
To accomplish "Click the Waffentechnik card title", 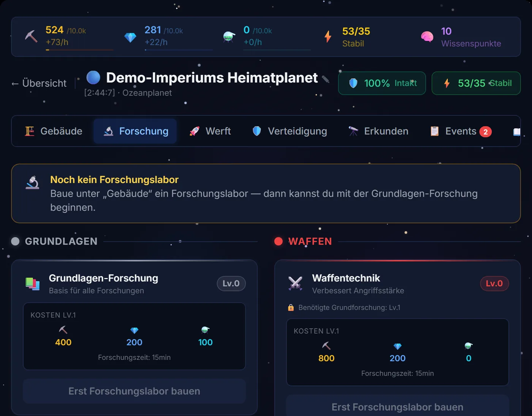I will pyautogui.click(x=346, y=278).
